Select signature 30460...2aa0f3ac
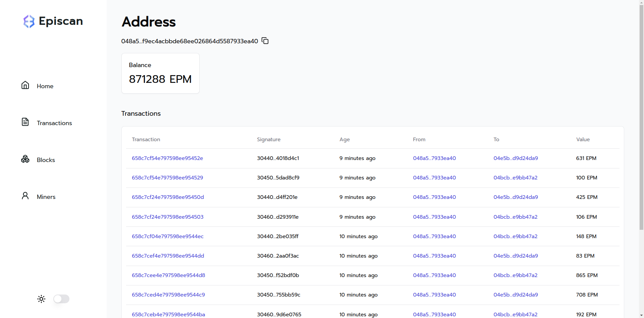 (x=278, y=256)
